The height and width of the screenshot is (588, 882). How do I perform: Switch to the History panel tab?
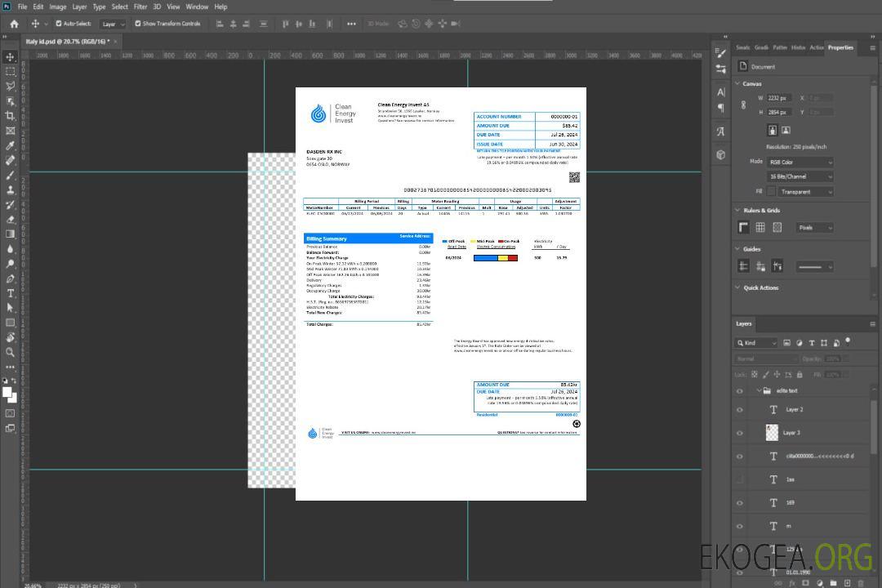click(x=798, y=47)
